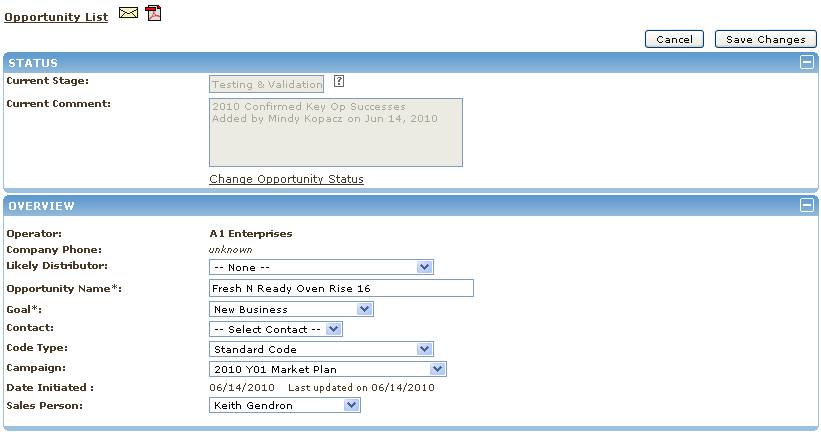Collapse the Status section with minus icon
The height and width of the screenshot is (432, 821).
coord(806,62)
